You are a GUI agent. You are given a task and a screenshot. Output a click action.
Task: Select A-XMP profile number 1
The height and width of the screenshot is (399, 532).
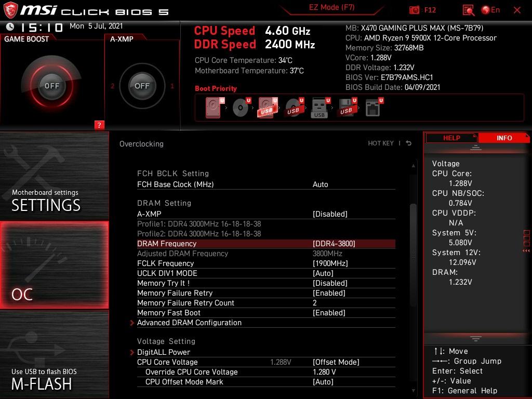172,86
